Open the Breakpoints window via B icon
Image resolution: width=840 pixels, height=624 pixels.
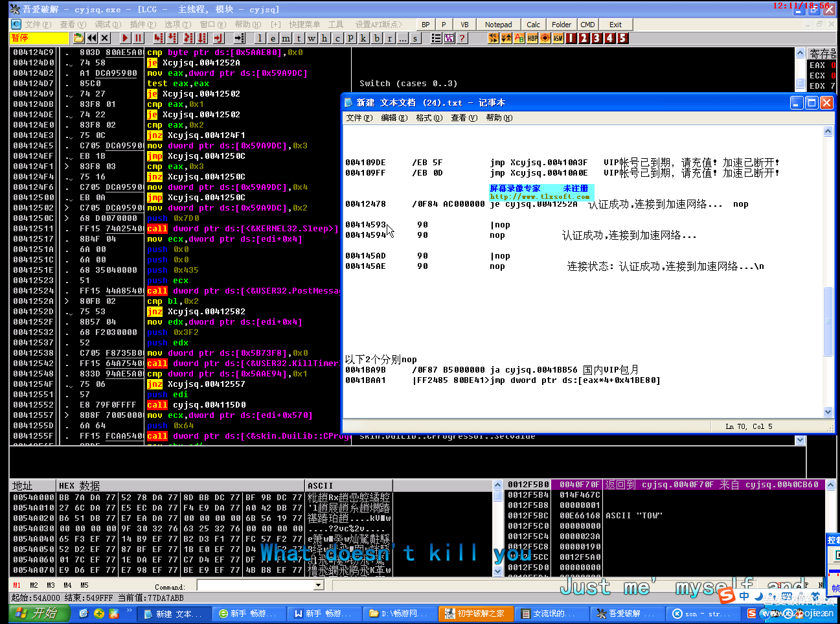tap(377, 38)
